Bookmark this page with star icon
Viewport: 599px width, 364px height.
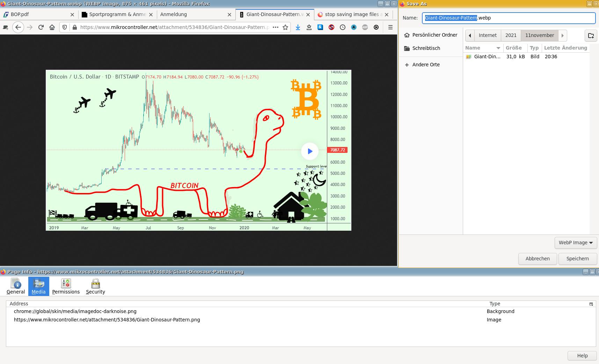pos(285,27)
